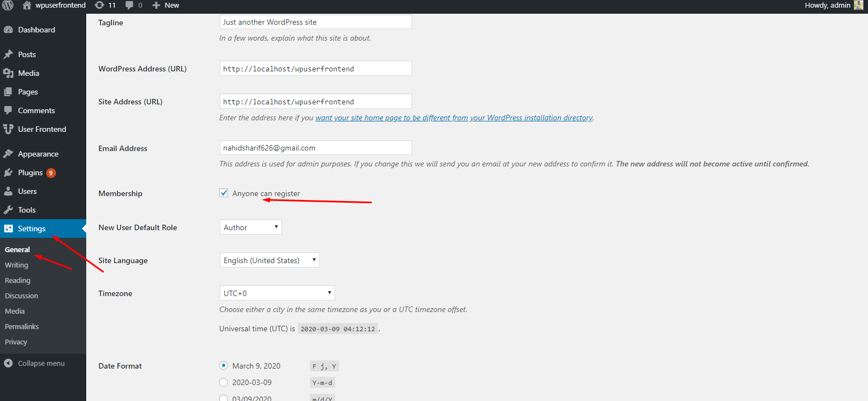This screenshot has height=401, width=868.
Task: Click the Universal time value 2020-03-09 04:12:12
Action: 338,329
